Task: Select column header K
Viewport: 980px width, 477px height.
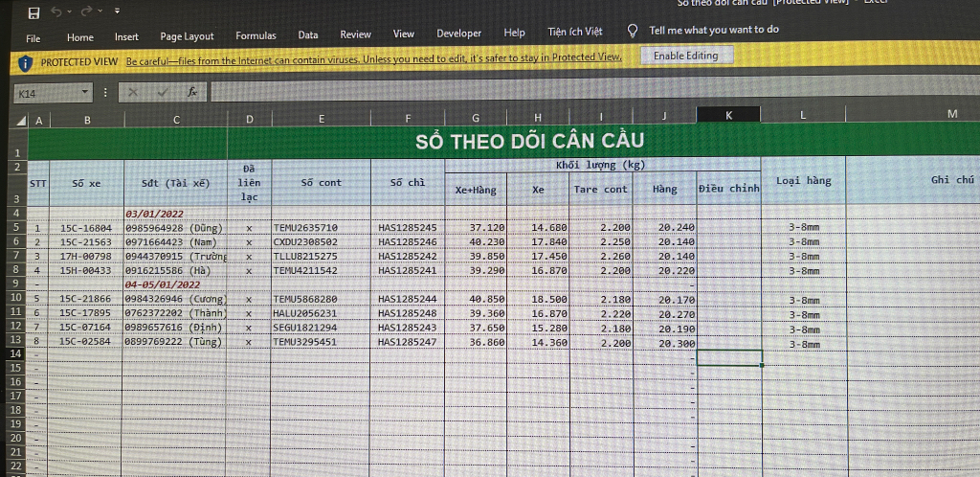Action: click(728, 115)
